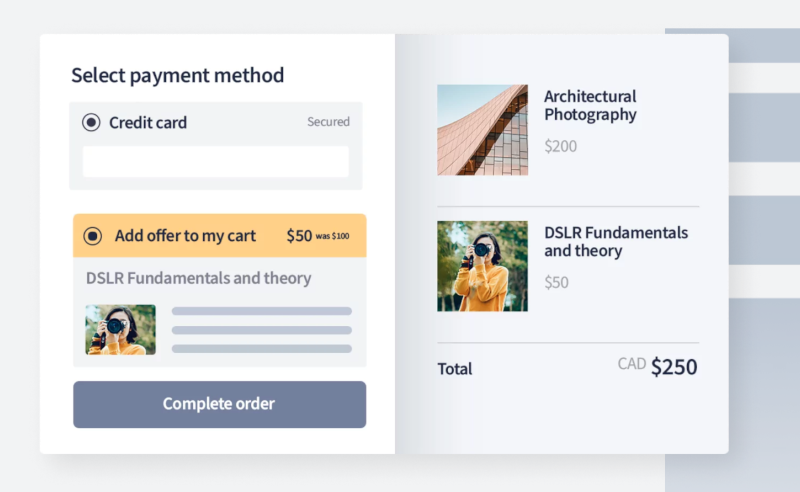Open the DSLR Fundamentals and theory cart item title
This screenshot has height=492, width=800.
615,241
